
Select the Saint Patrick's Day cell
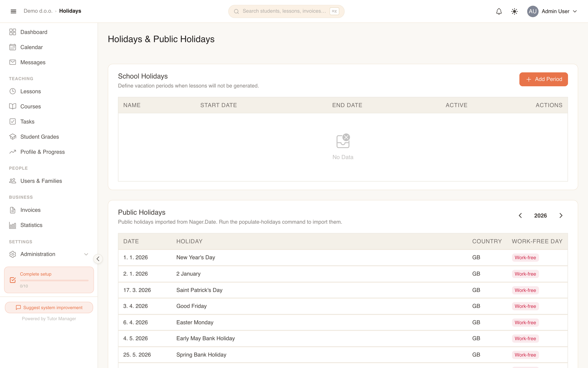click(199, 290)
